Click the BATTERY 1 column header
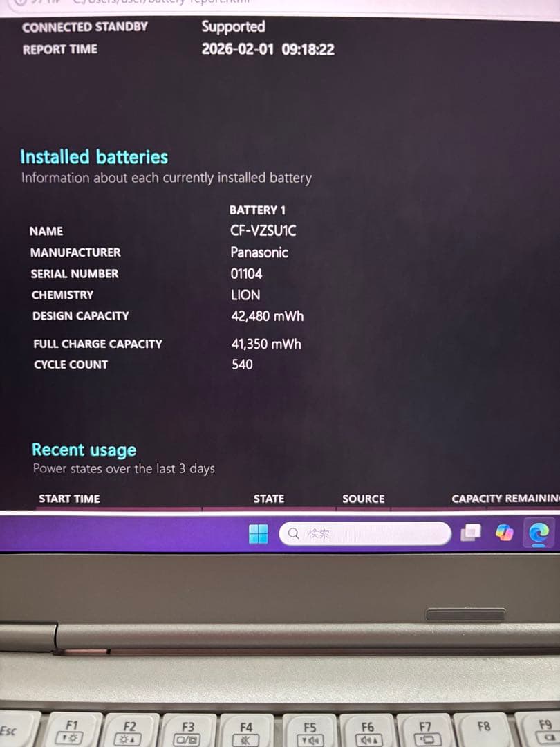The height and width of the screenshot is (747, 560). point(257,210)
